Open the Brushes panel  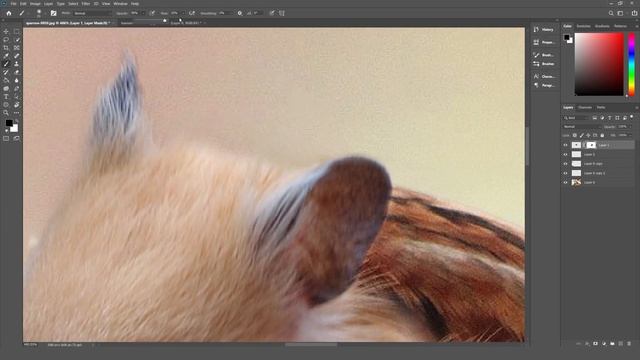[544, 64]
